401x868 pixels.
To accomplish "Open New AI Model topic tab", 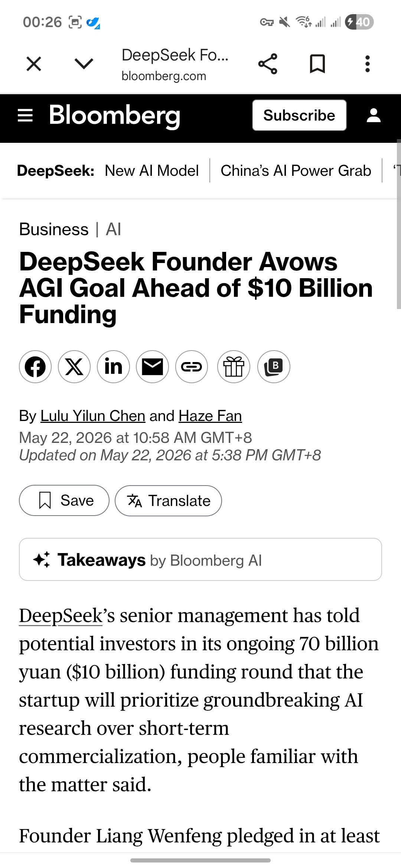I will pyautogui.click(x=151, y=171).
